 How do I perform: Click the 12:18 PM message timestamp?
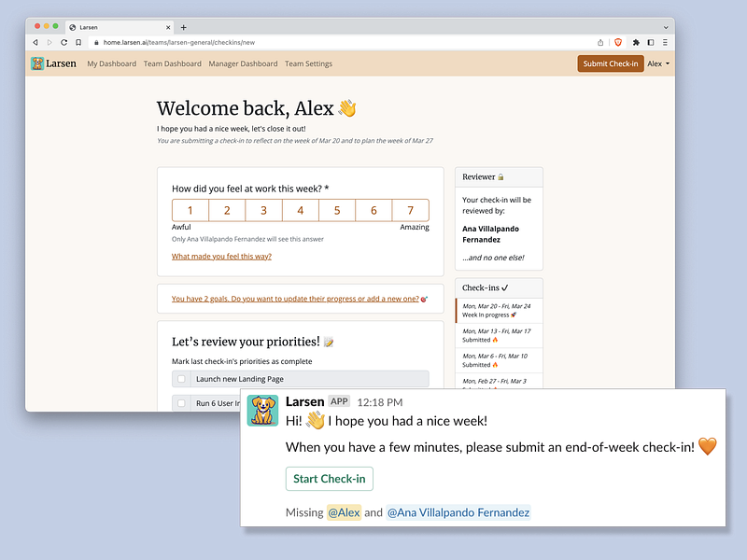(380, 402)
